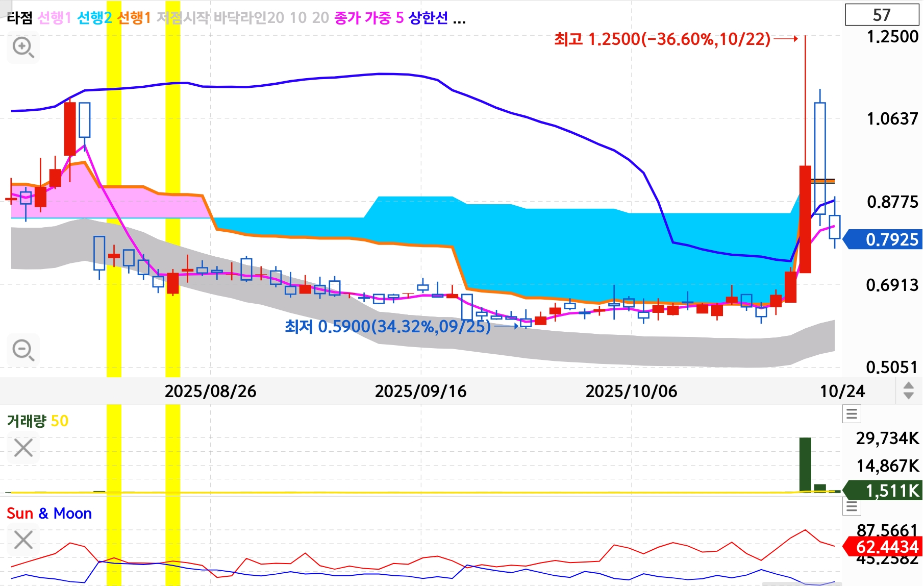Click the magenta 종가 가중 5 legend

tap(369, 18)
